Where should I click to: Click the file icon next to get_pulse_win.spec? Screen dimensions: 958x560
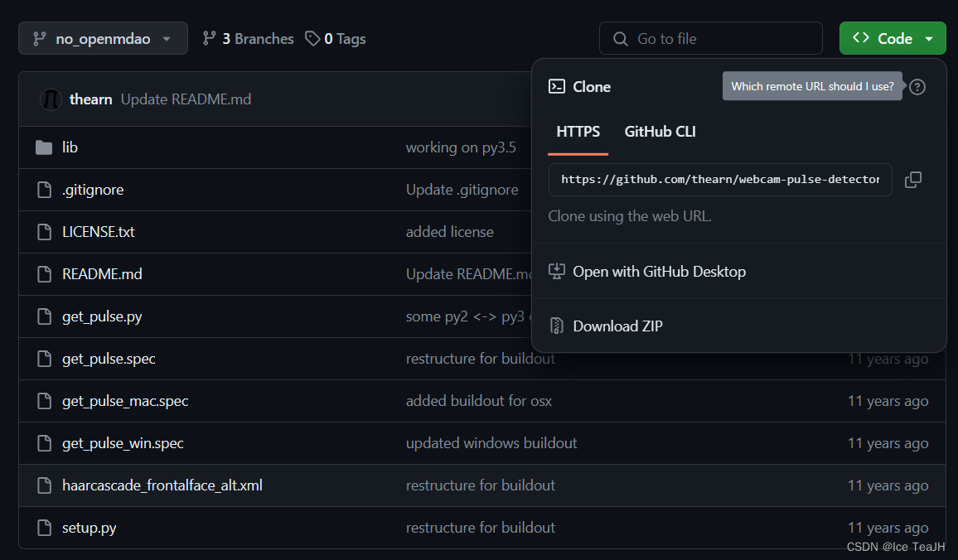tap(44, 442)
